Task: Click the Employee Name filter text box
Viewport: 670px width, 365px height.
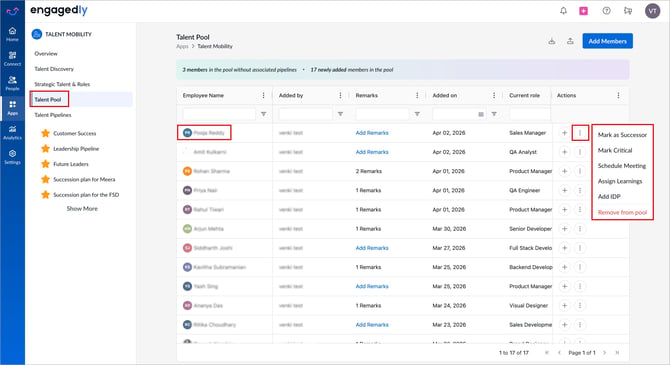Action: tap(219, 114)
